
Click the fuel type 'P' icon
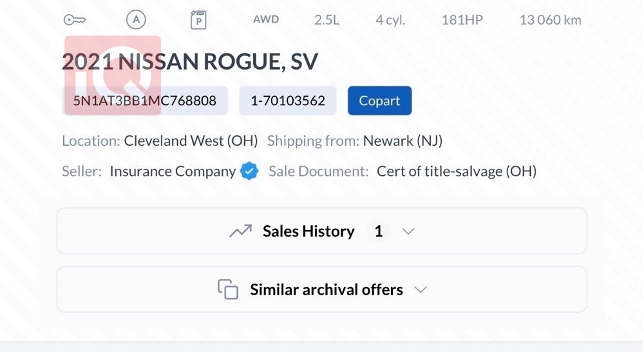198,20
